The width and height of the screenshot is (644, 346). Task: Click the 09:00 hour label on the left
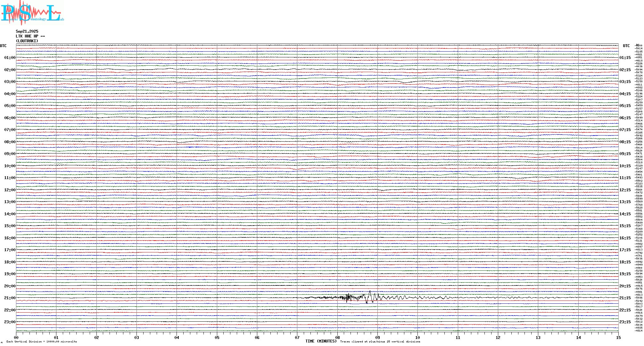10,154
